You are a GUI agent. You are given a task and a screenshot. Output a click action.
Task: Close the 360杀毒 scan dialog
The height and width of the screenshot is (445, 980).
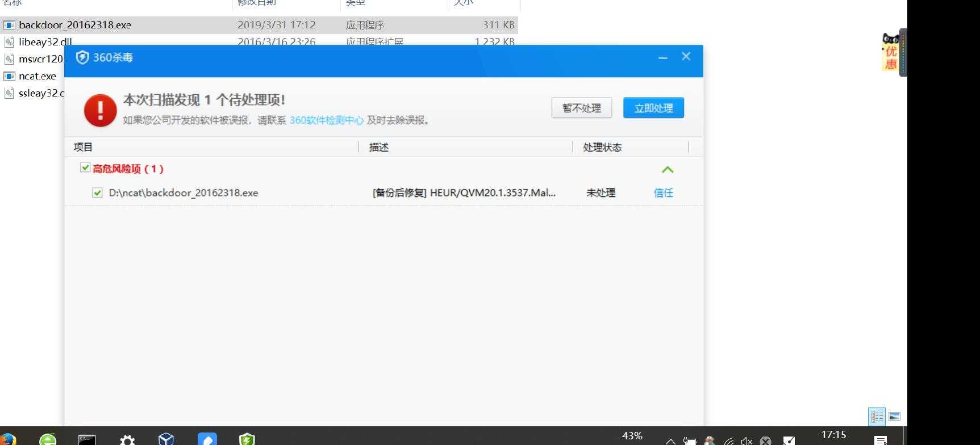pyautogui.click(x=686, y=56)
